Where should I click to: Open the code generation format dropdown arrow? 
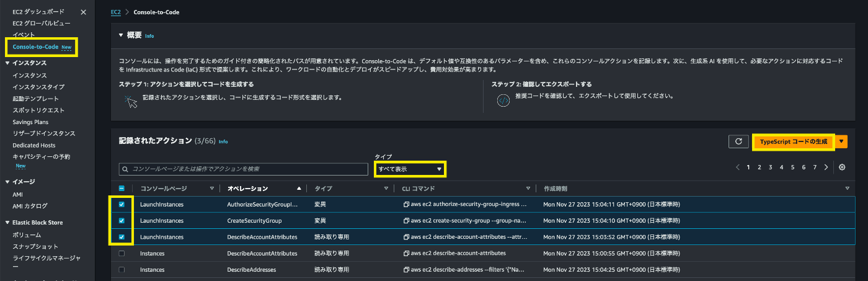click(x=841, y=141)
